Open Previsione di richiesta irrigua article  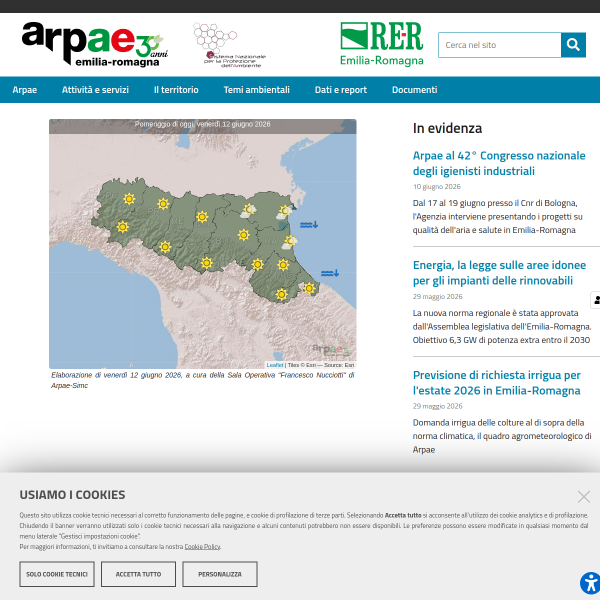coord(497,382)
